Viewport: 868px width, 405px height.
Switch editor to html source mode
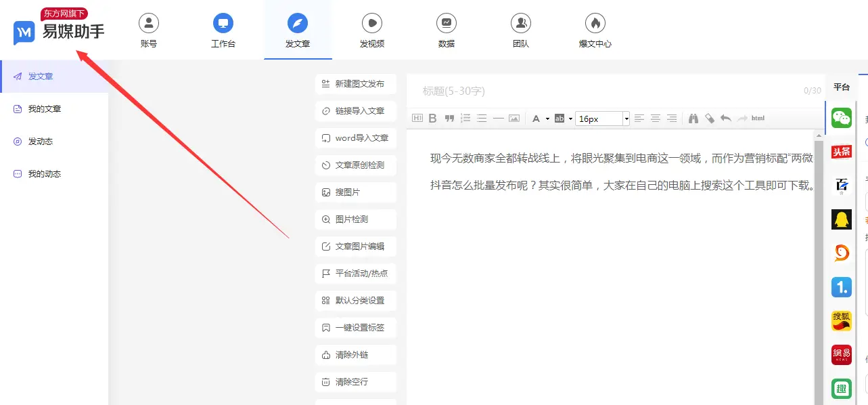click(x=758, y=119)
